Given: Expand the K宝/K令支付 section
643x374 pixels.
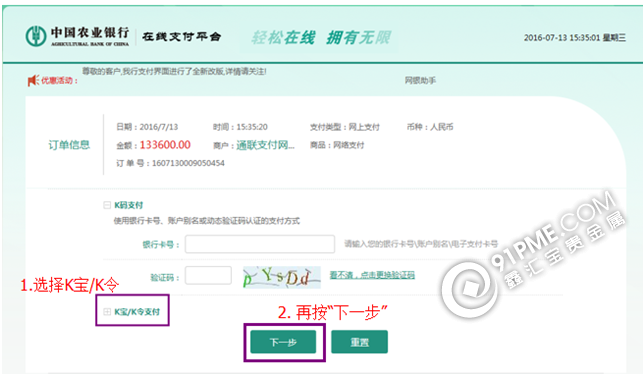Looking at the screenshot, I should click(x=107, y=312).
